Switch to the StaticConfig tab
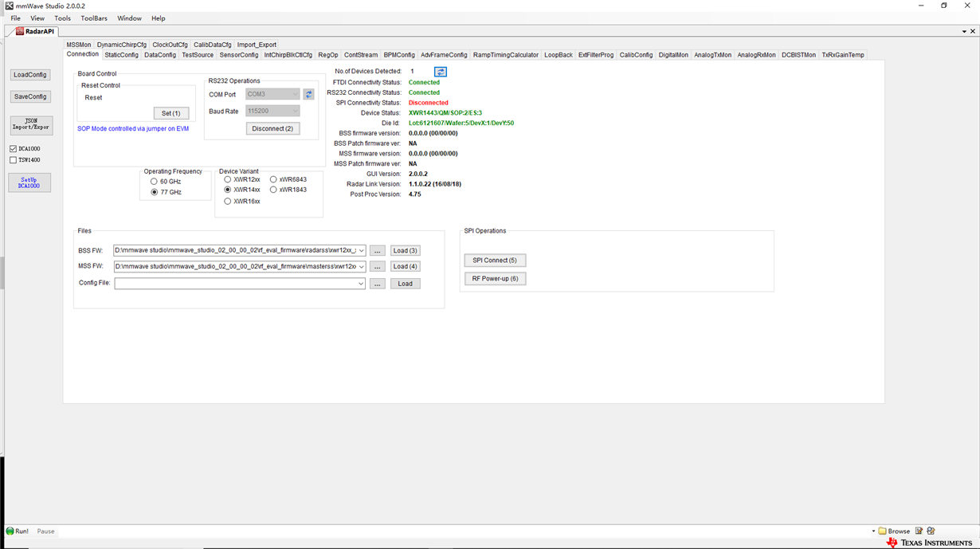 (x=121, y=55)
